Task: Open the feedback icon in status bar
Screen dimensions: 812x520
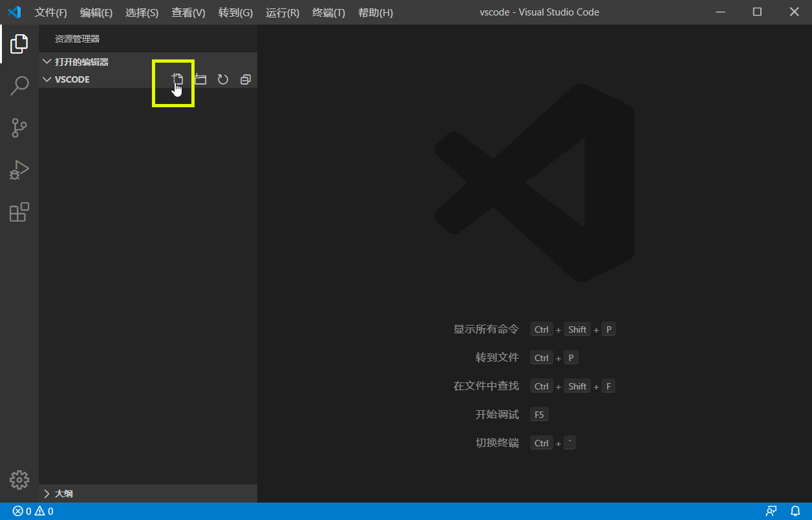Action: (771, 512)
